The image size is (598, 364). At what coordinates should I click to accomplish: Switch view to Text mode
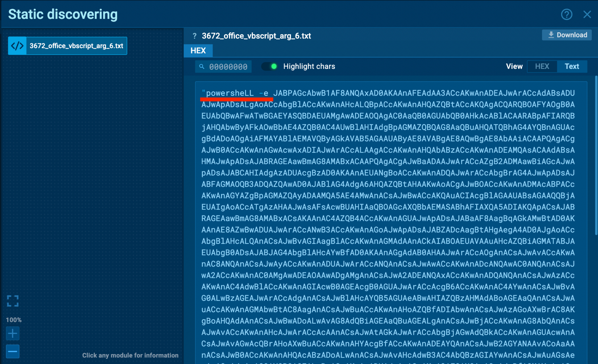571,66
